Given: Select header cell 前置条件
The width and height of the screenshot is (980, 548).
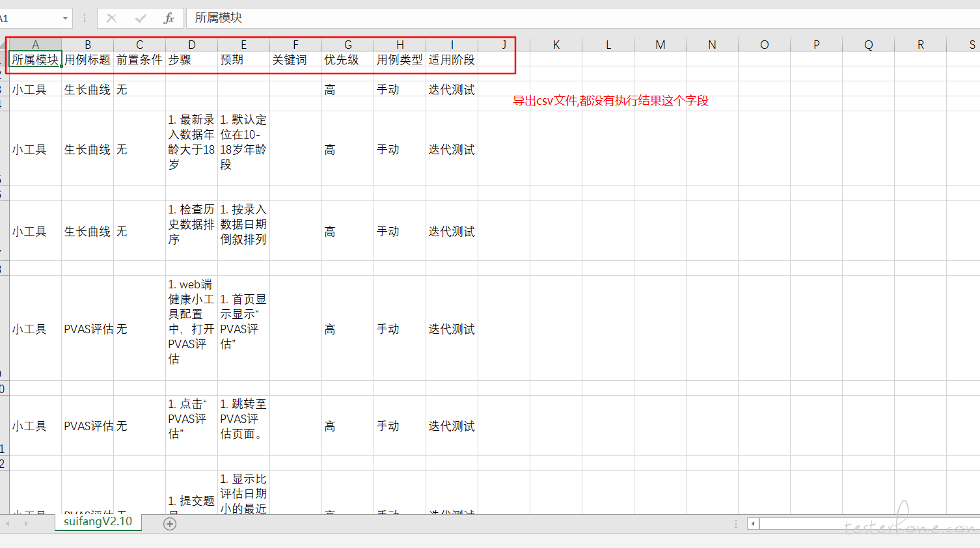Looking at the screenshot, I should click(x=140, y=59).
